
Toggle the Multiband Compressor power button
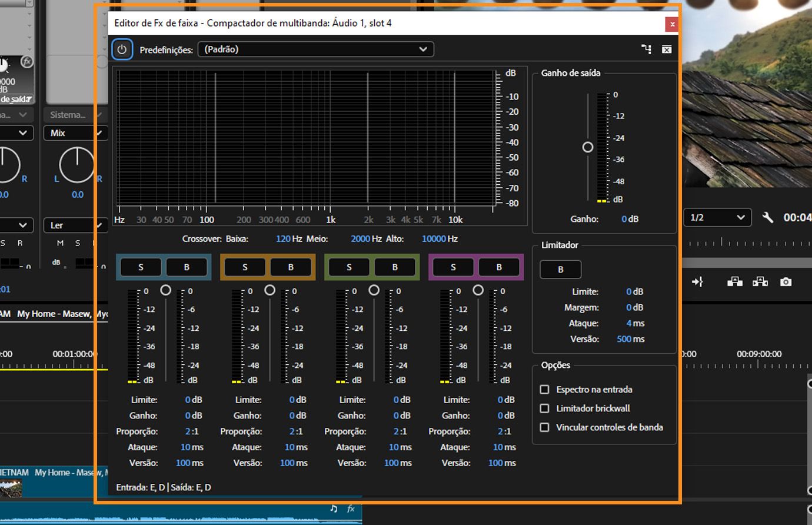click(x=122, y=49)
